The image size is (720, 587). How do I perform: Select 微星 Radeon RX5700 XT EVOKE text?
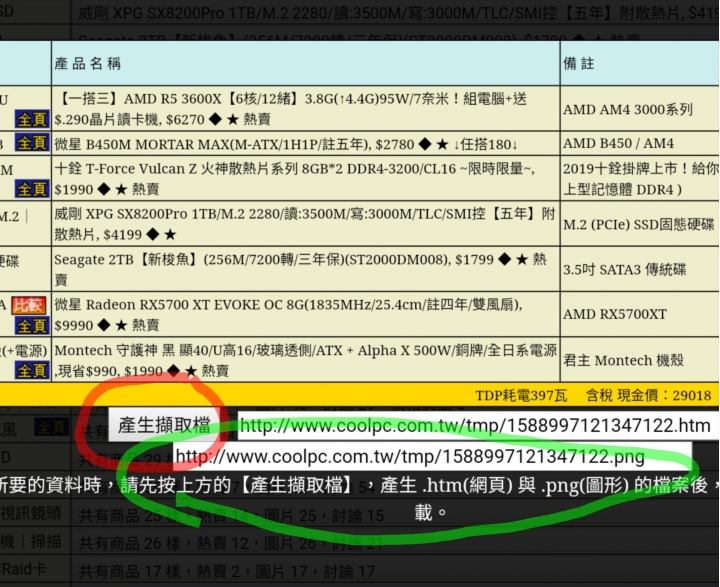(x=288, y=315)
